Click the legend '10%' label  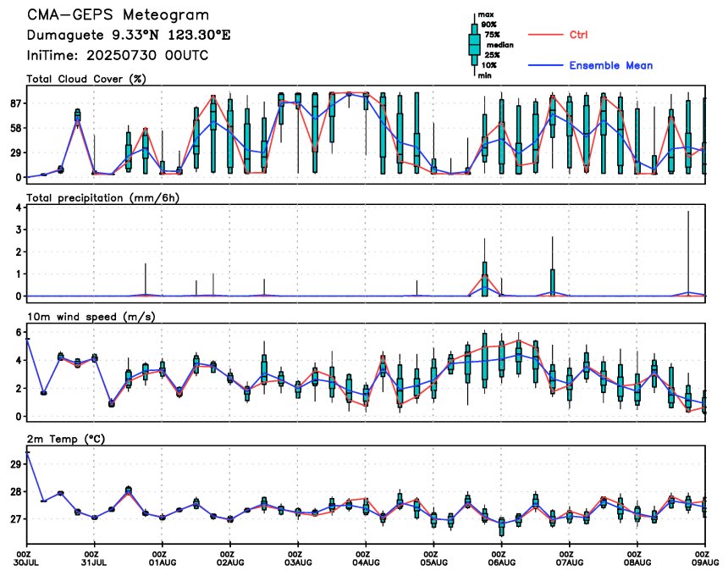pyautogui.click(x=489, y=65)
